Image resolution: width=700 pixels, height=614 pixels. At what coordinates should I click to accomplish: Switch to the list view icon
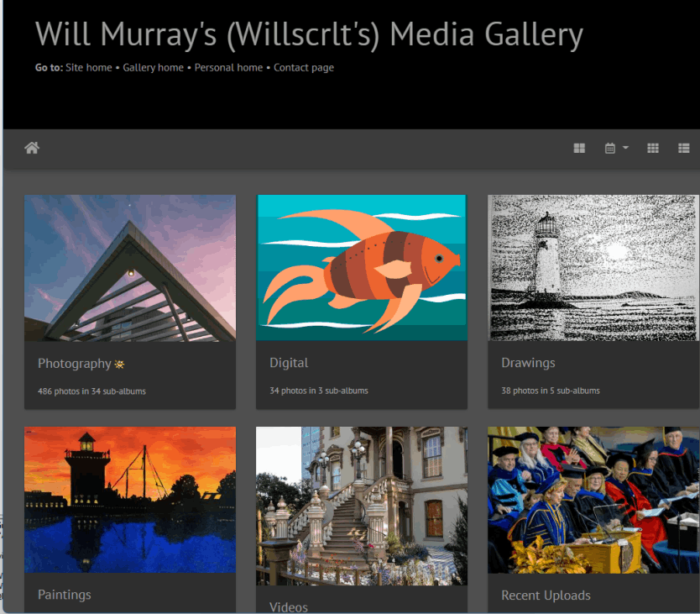pos(684,147)
